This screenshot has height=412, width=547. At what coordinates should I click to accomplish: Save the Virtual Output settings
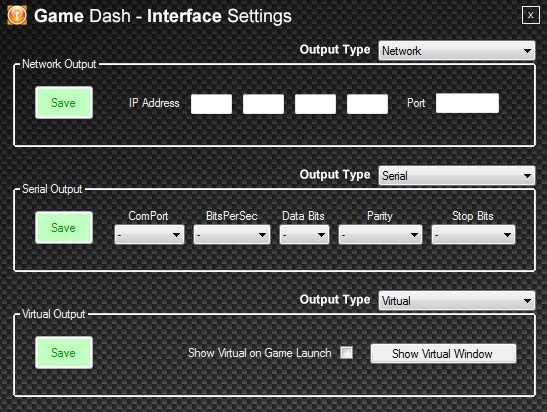[x=64, y=352]
